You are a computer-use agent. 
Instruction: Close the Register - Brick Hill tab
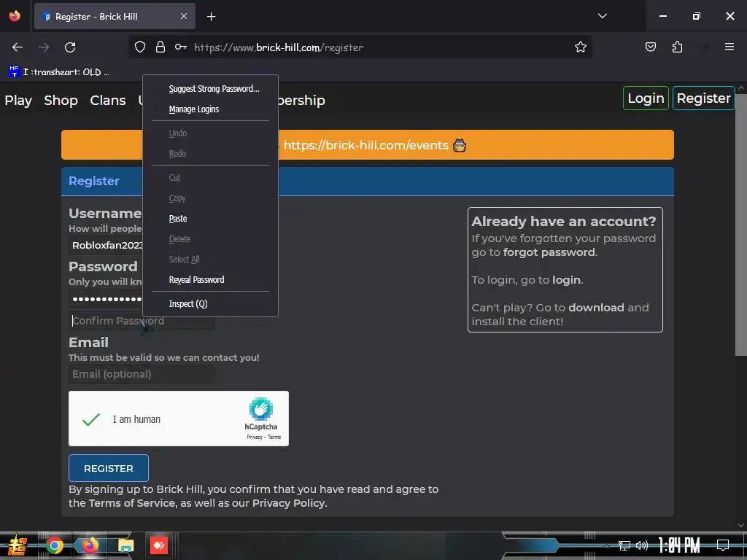[183, 16]
